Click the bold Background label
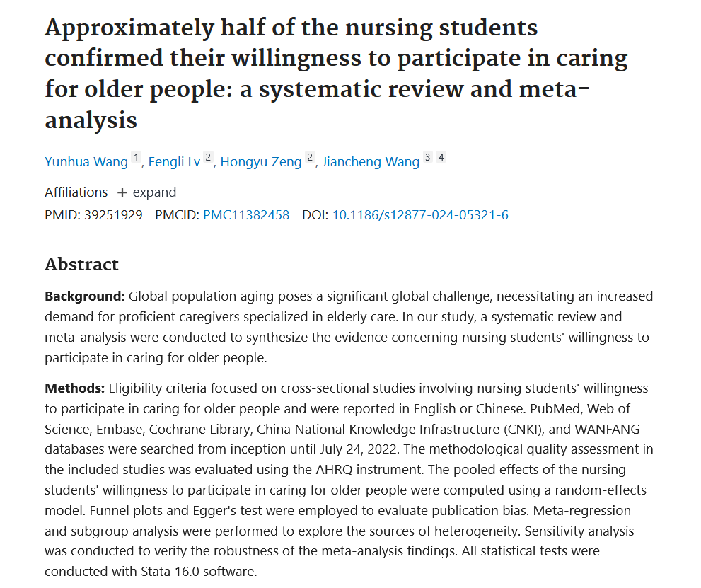 tap(85, 296)
